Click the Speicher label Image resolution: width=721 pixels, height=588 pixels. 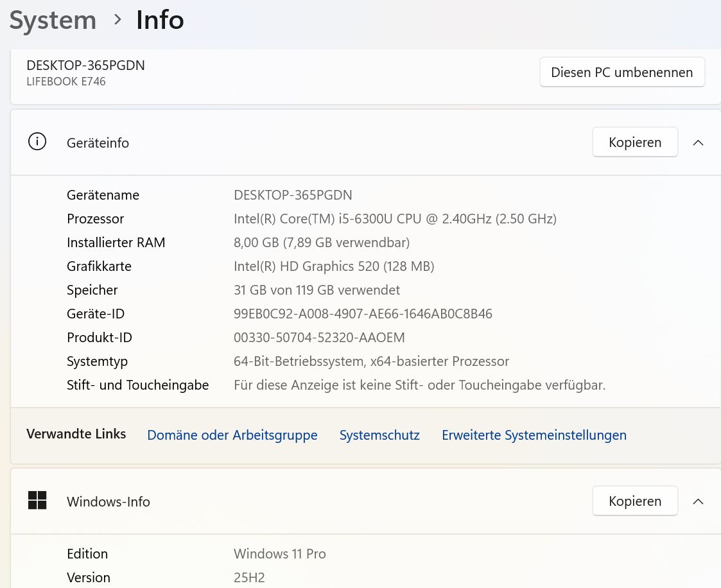pyautogui.click(x=92, y=290)
